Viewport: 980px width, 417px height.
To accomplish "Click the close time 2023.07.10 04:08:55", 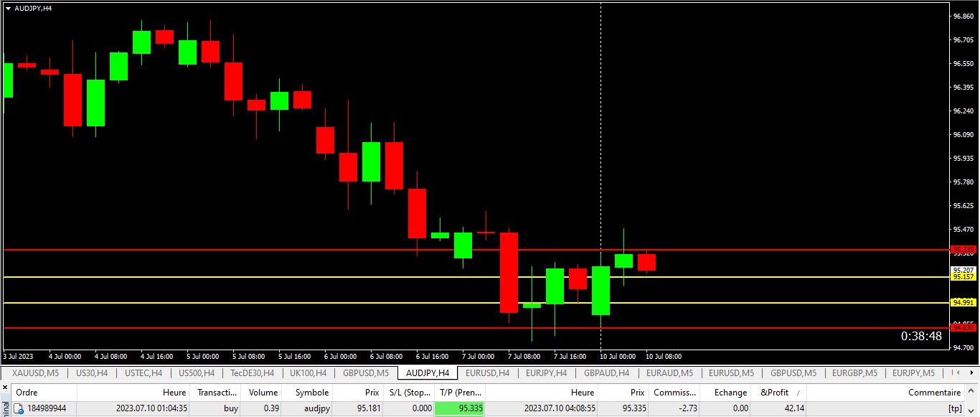I will (559, 408).
